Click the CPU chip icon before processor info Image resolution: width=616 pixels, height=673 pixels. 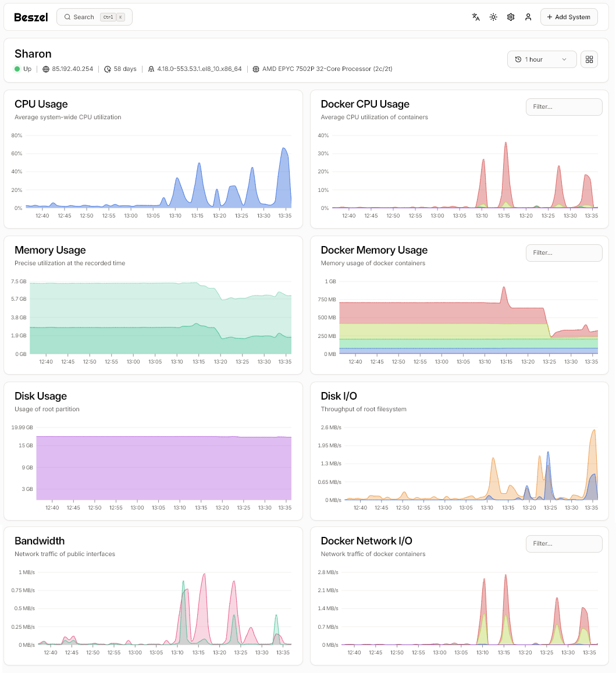(x=256, y=69)
